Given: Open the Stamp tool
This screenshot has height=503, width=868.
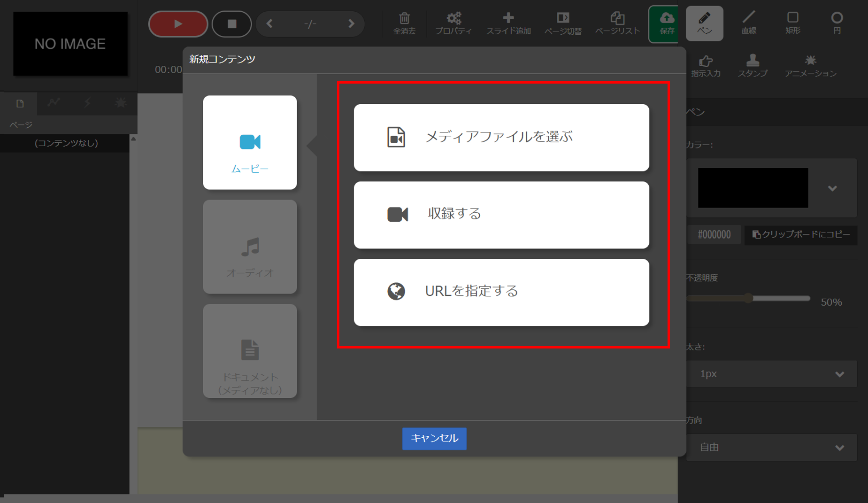Looking at the screenshot, I should [x=752, y=65].
